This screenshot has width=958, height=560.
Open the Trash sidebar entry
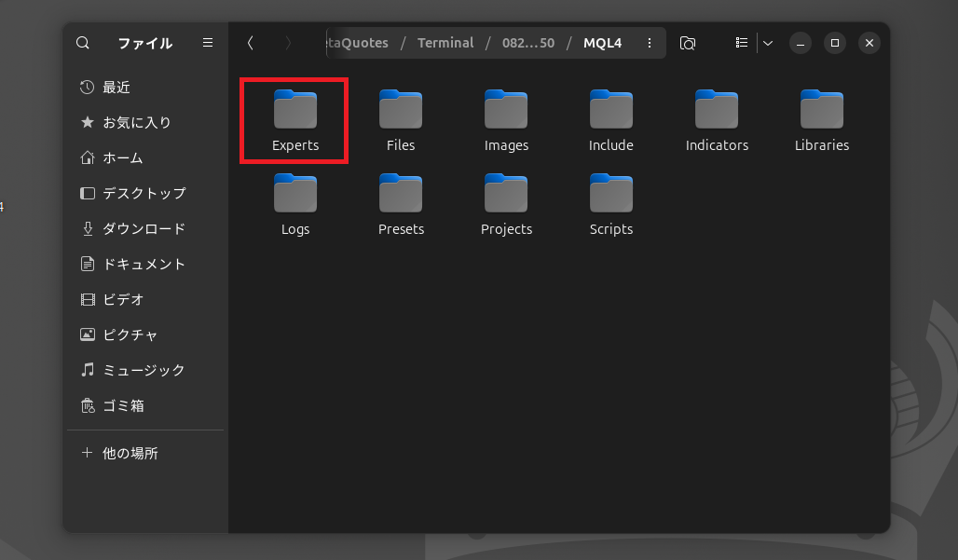[x=123, y=406]
